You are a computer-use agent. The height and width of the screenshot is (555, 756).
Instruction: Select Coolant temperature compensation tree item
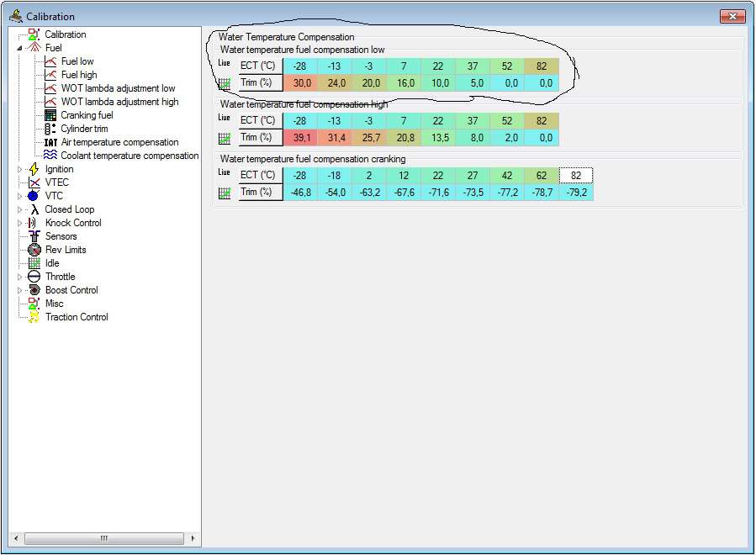(130, 156)
